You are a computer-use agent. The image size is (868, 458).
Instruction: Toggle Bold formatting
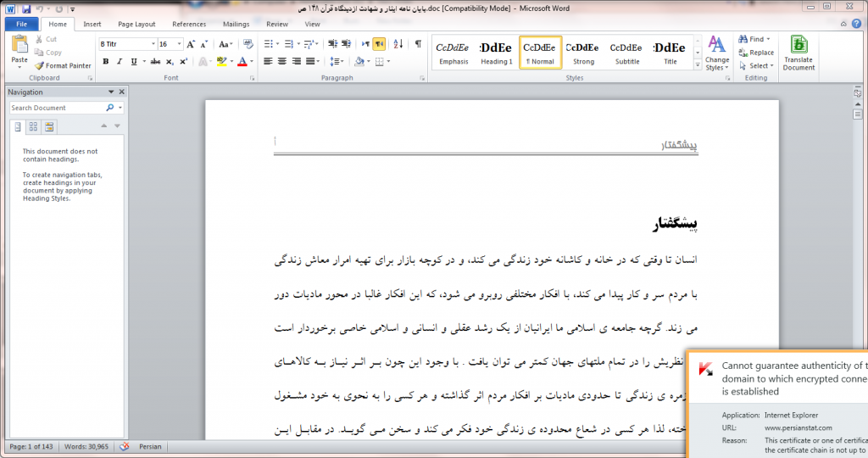tap(106, 61)
